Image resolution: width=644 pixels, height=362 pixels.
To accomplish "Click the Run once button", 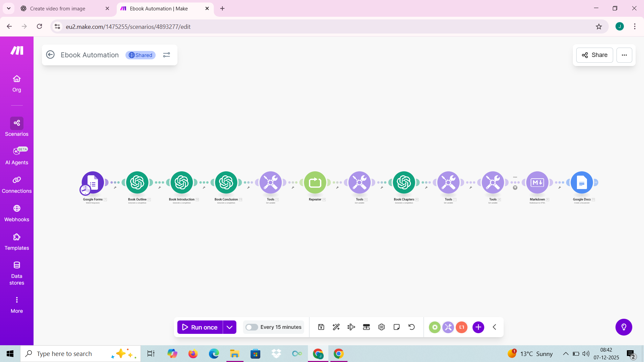I will tap(199, 327).
